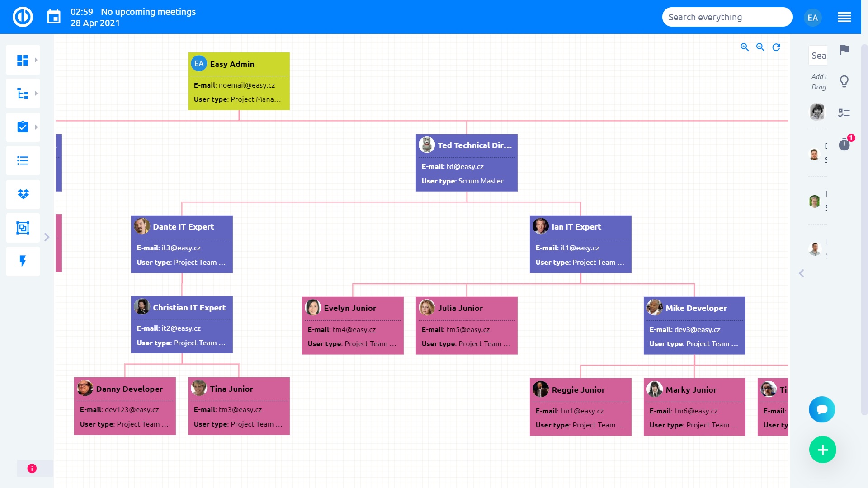Click the zoom out magnifier icon
Image resolution: width=868 pixels, height=488 pixels.
[x=760, y=47]
